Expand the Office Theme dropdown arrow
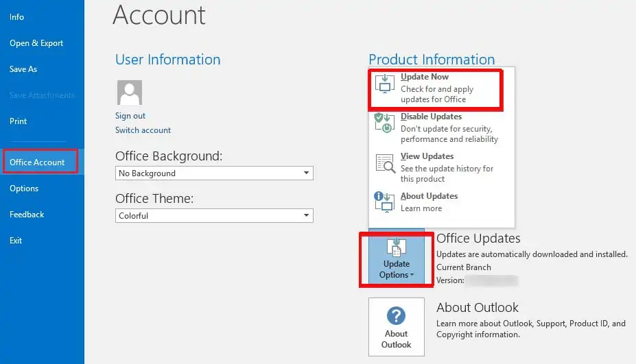The height and width of the screenshot is (364, 636). [x=306, y=215]
